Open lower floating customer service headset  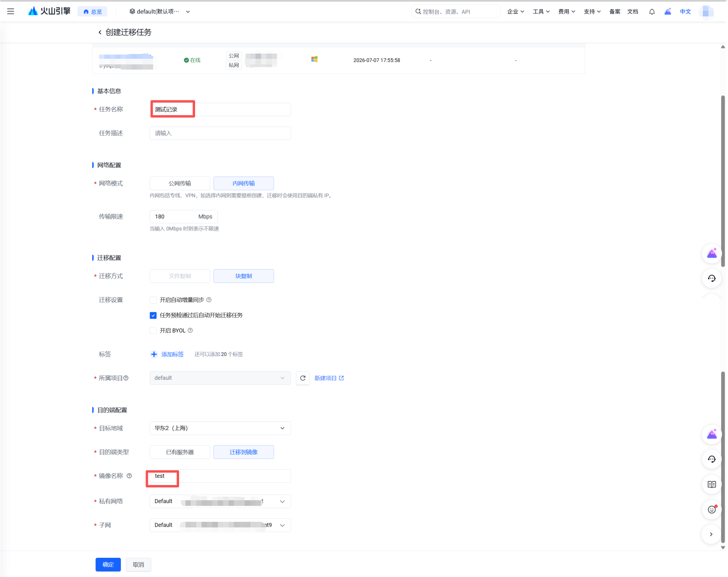(712, 459)
